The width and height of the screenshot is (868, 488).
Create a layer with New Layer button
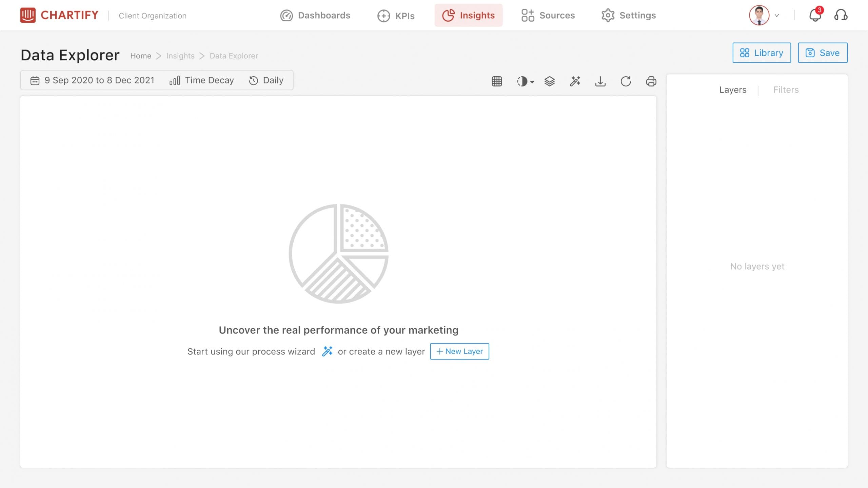(x=459, y=351)
